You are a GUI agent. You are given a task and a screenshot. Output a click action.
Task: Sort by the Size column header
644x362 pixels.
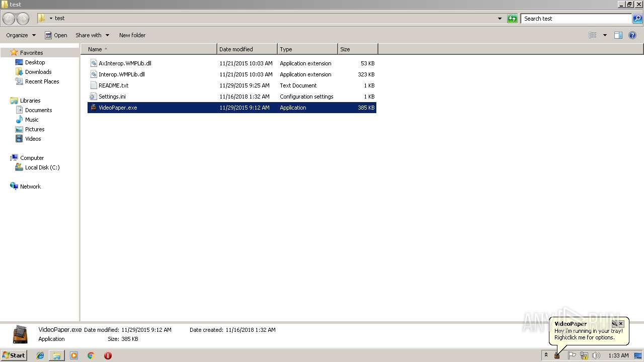click(358, 49)
